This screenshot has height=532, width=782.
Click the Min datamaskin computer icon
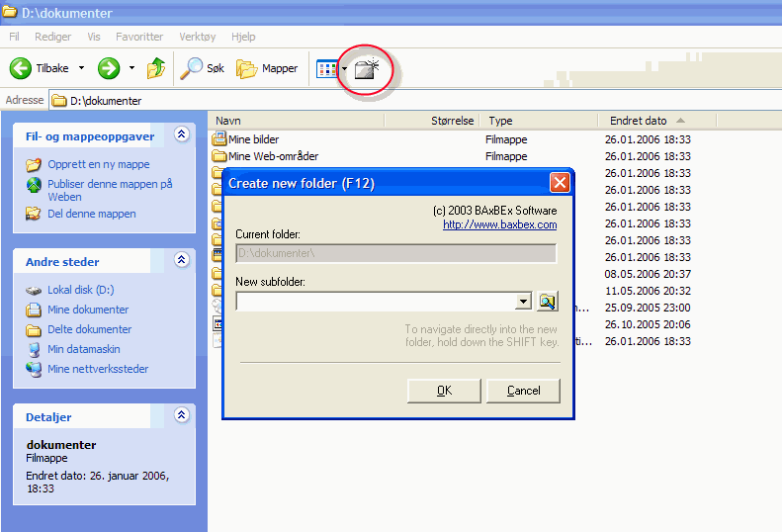pos(34,349)
